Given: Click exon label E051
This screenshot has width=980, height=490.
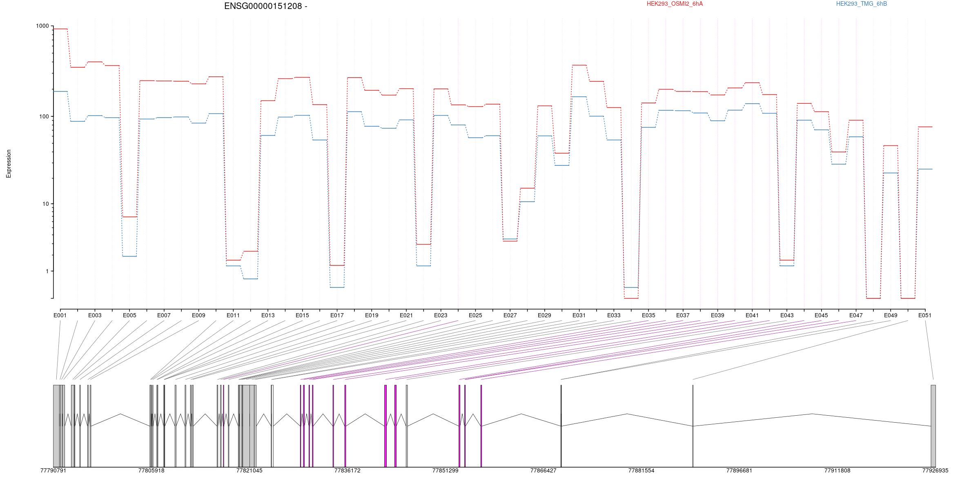Looking at the screenshot, I should (x=925, y=315).
